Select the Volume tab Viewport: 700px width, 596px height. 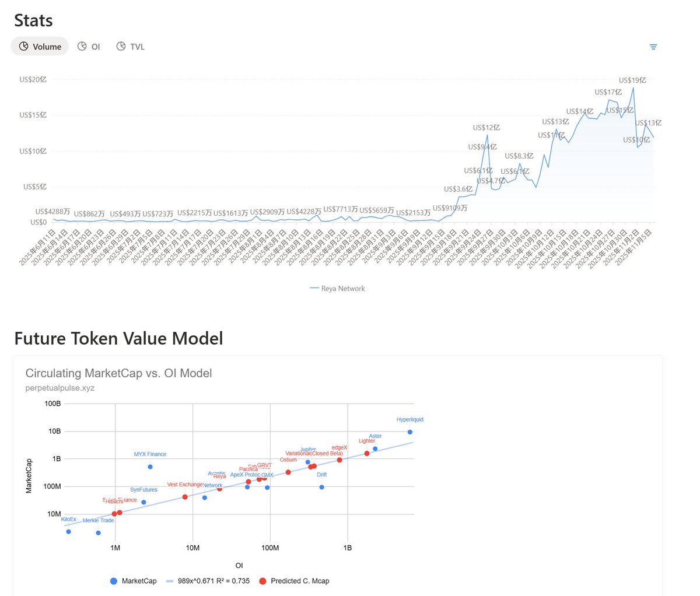coord(47,47)
